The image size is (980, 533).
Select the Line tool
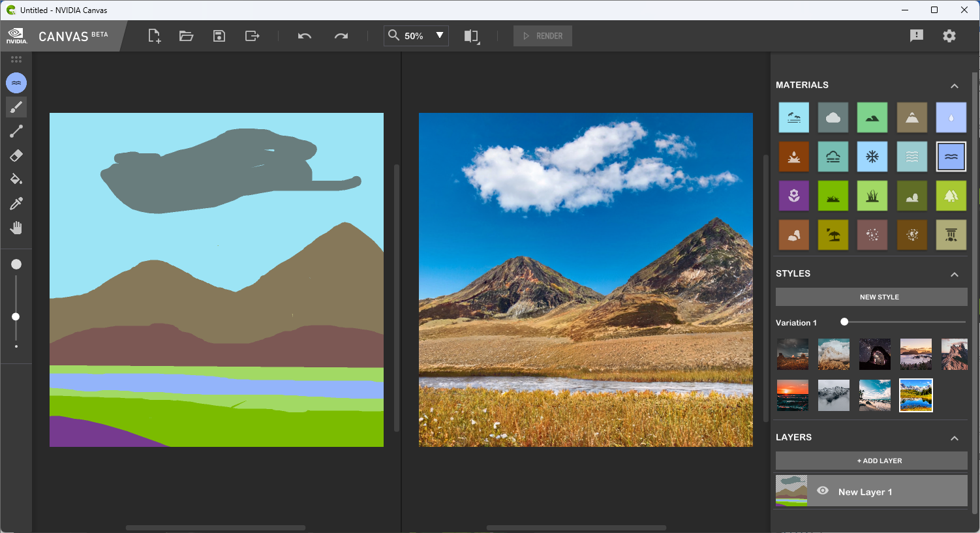[16, 131]
